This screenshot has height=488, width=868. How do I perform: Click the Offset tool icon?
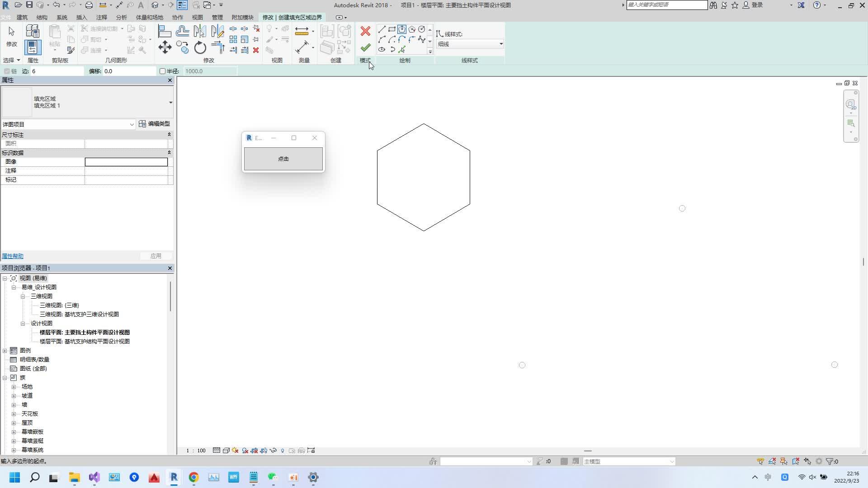[182, 31]
